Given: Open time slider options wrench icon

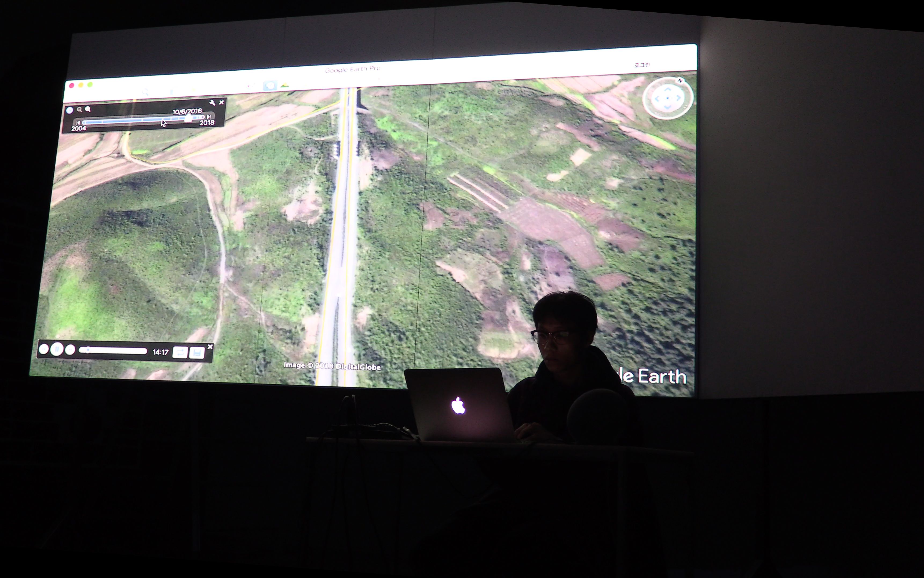Looking at the screenshot, I should [212, 102].
